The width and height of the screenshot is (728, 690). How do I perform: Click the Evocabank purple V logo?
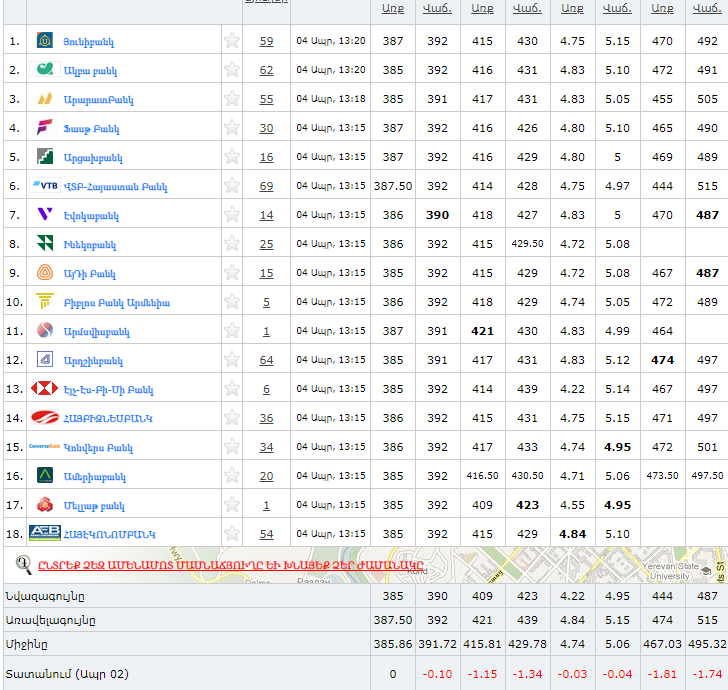click(45, 214)
